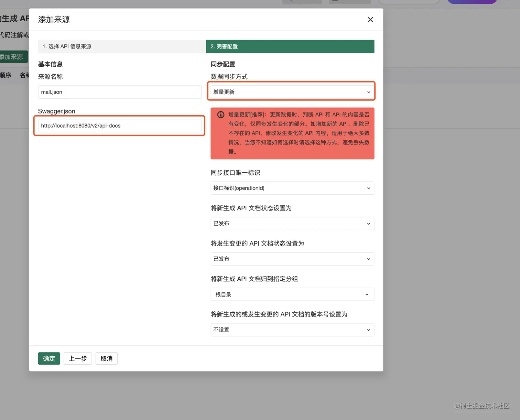
Task: Cancel with the 取消 button
Action: click(107, 358)
